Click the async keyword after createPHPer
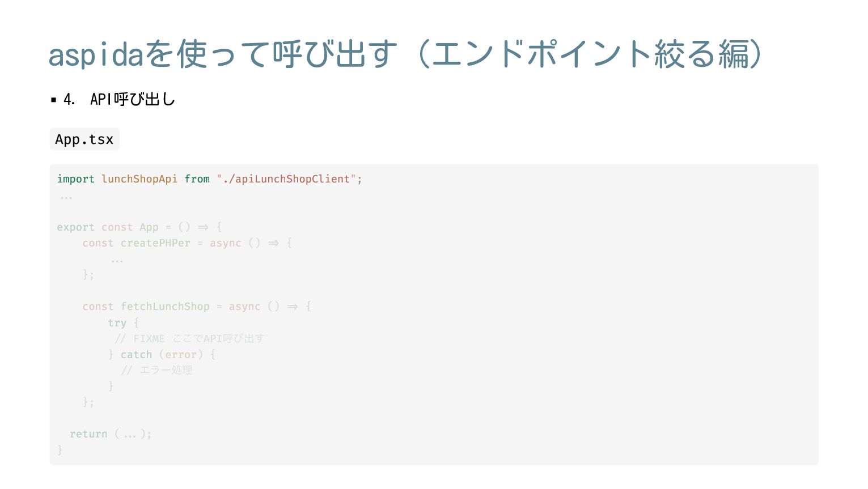The image size is (868, 489). point(226,243)
